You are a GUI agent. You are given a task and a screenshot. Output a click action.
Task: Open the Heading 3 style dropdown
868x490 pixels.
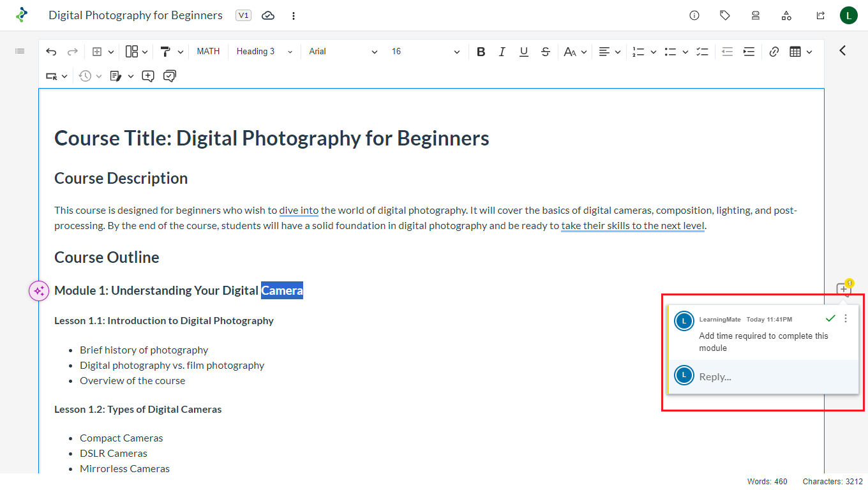264,52
